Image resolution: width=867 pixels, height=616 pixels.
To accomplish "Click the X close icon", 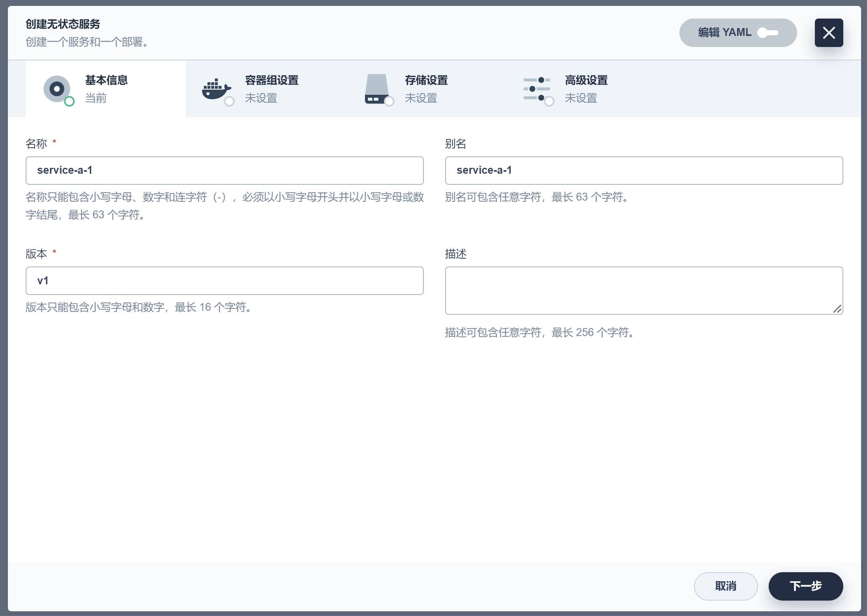I will (x=828, y=33).
